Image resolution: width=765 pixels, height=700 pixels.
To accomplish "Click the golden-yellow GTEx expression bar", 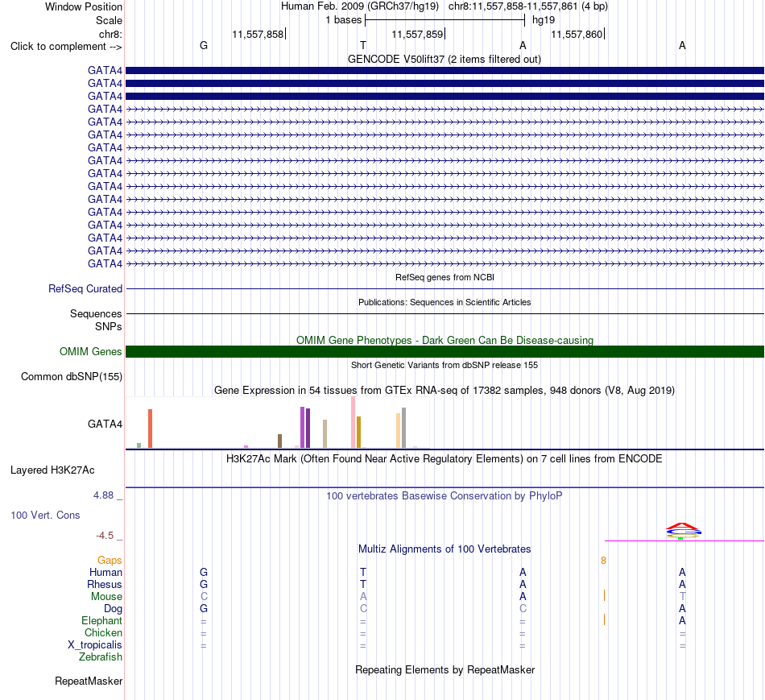I will [358, 432].
